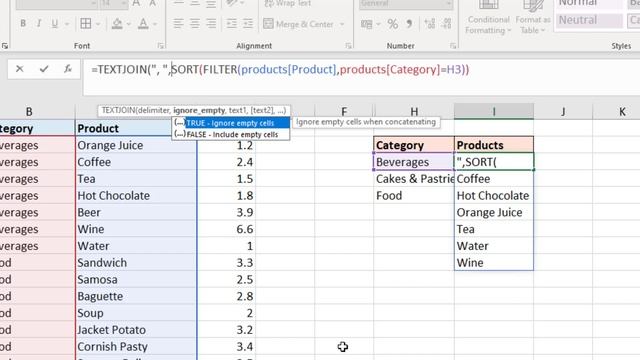Click the Beverages cell under Category

tap(414, 162)
